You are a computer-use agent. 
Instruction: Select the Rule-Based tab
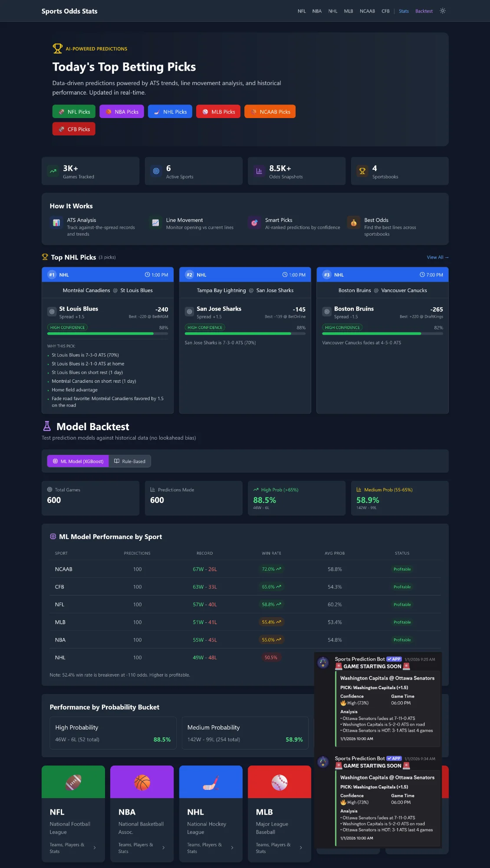pyautogui.click(x=130, y=461)
